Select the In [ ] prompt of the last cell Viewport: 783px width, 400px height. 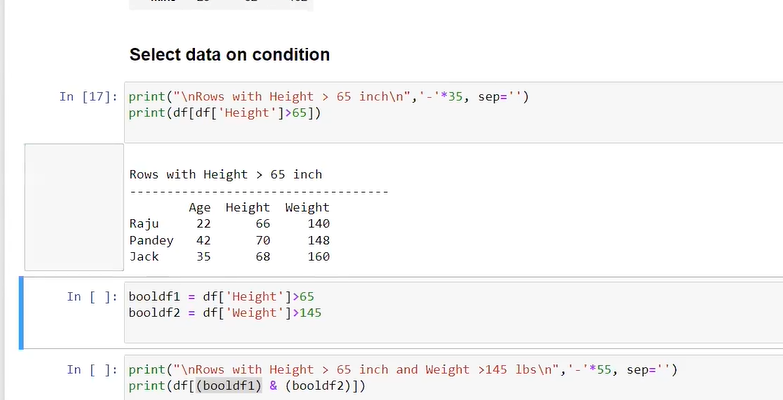pos(92,370)
